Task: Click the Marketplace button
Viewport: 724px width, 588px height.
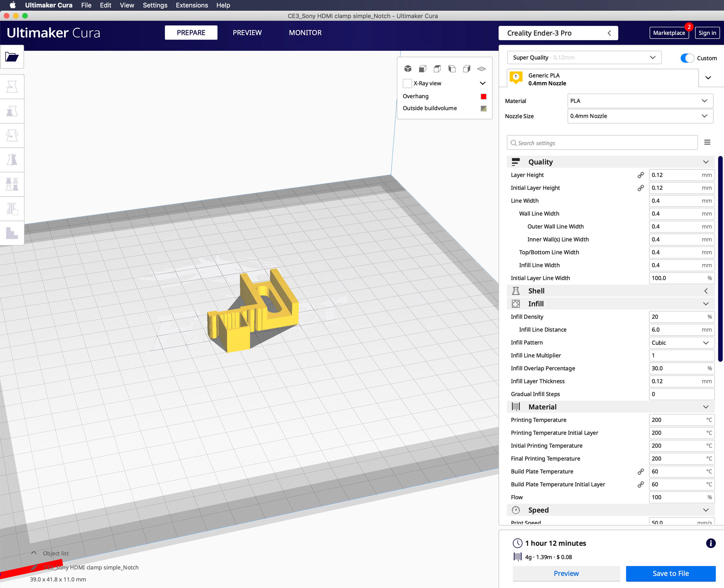Action: tap(669, 33)
